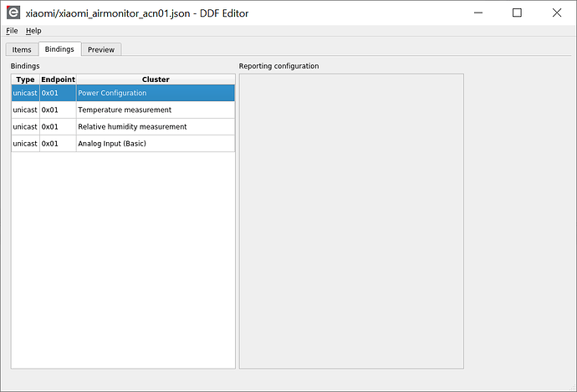The width and height of the screenshot is (577, 392).
Task: Click the Endpoint column header
Action: pos(58,79)
